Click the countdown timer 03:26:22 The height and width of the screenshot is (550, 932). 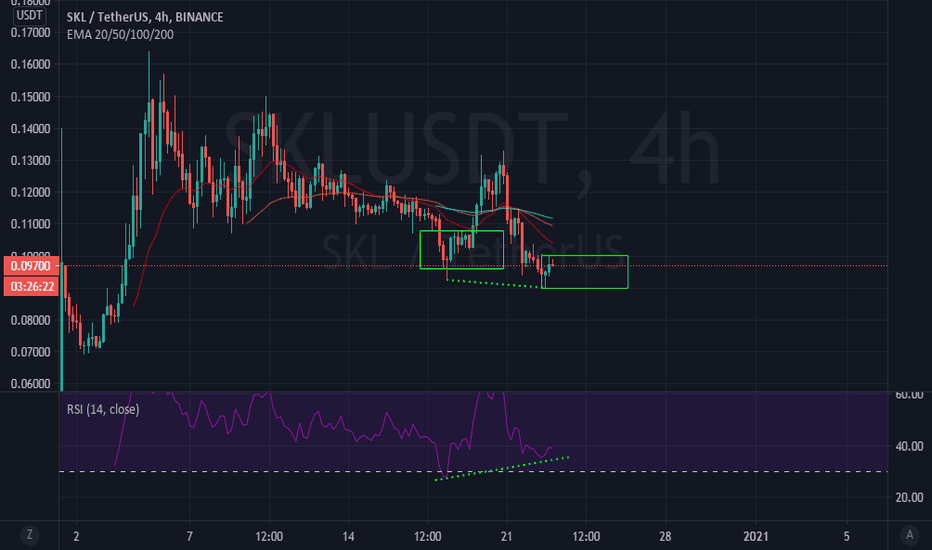(x=31, y=287)
